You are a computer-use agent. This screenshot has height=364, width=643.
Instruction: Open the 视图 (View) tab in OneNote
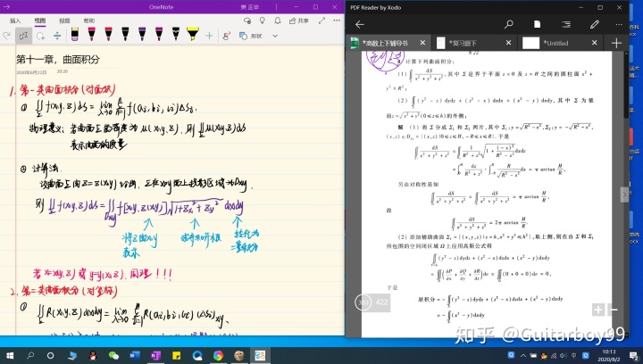click(x=64, y=21)
